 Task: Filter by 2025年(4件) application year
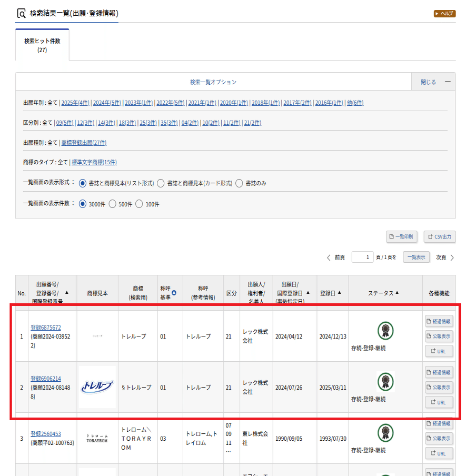75,103
